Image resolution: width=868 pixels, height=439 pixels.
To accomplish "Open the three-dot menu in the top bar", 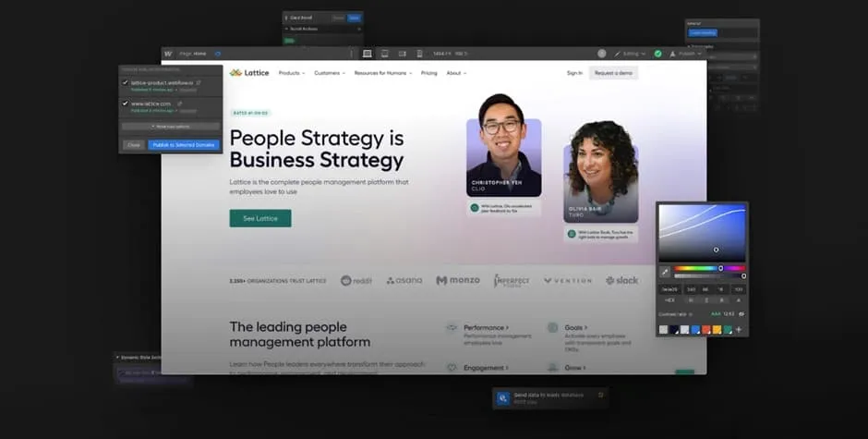I will [351, 54].
